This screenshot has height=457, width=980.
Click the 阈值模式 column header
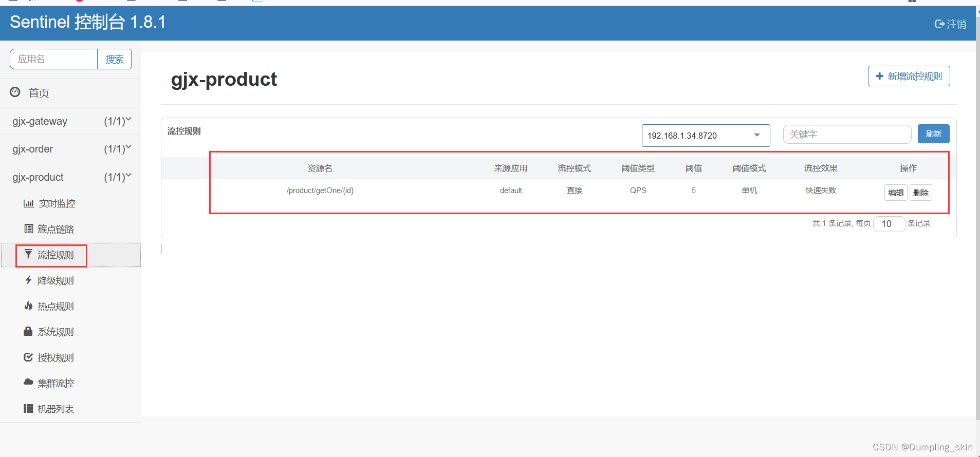click(749, 168)
